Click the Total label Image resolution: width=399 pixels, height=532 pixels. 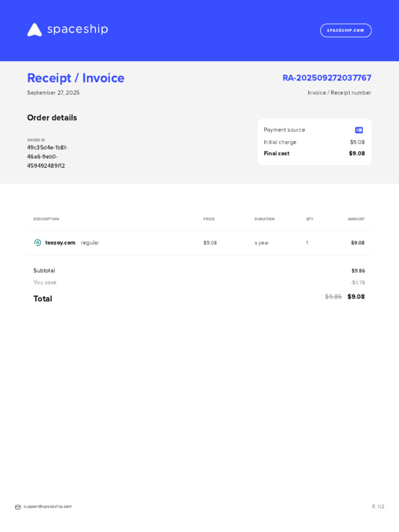point(43,299)
